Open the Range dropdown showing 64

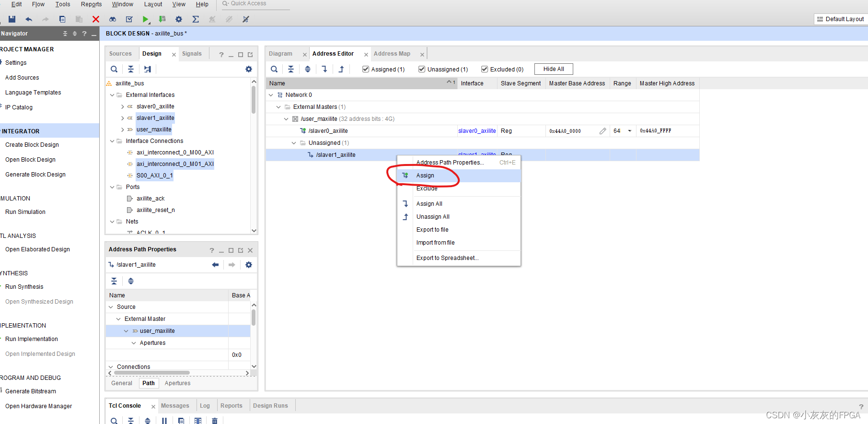pos(630,131)
